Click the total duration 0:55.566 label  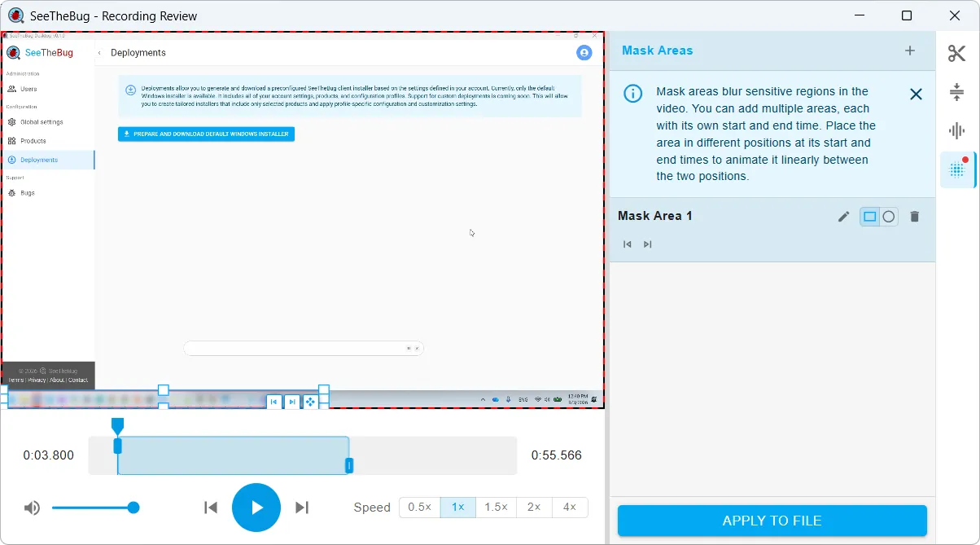coord(557,455)
